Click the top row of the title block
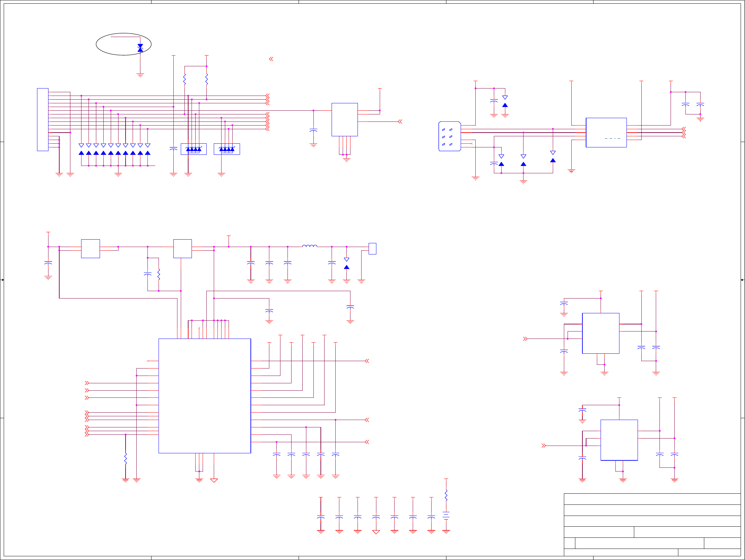745x560 pixels. click(x=652, y=499)
